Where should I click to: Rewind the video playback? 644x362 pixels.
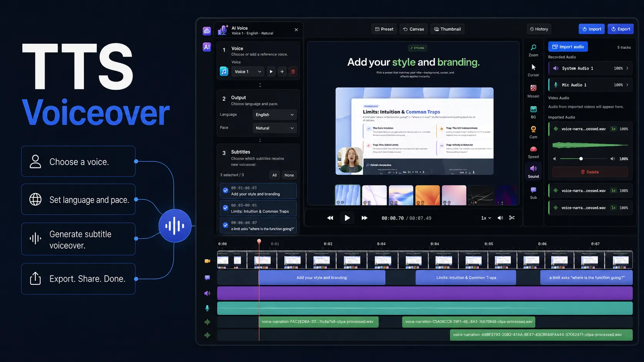coord(330,218)
